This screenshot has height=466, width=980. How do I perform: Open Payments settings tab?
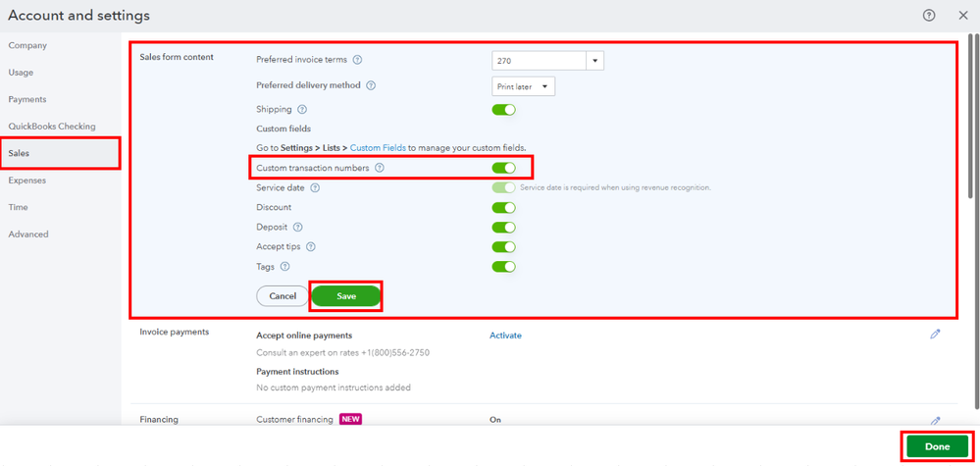point(26,99)
